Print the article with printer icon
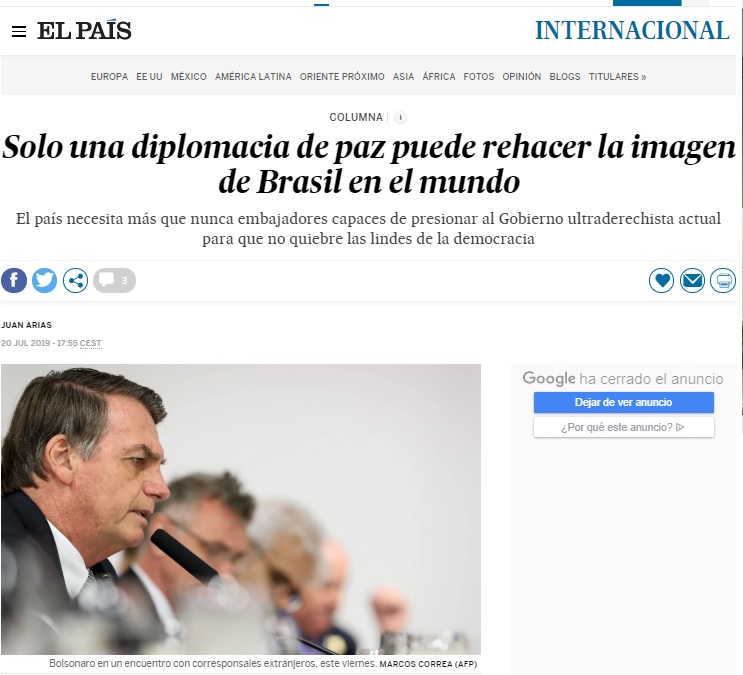The width and height of the screenshot is (743, 675). click(x=723, y=281)
